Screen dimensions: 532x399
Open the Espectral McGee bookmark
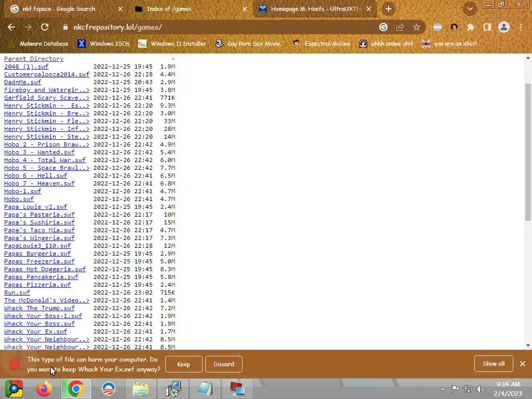[321, 44]
